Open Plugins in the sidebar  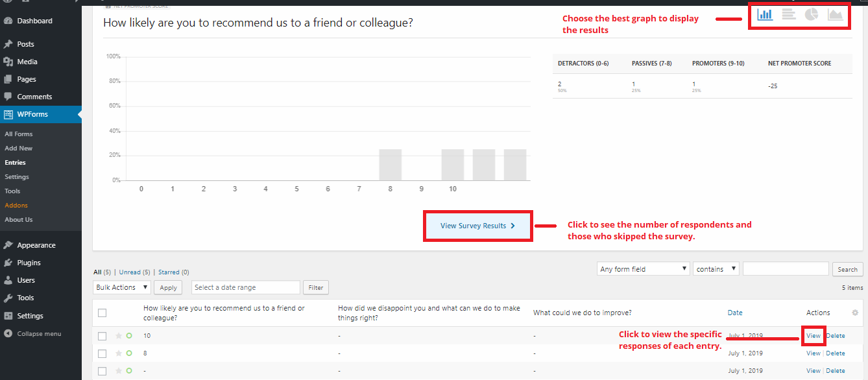pyautogui.click(x=29, y=263)
